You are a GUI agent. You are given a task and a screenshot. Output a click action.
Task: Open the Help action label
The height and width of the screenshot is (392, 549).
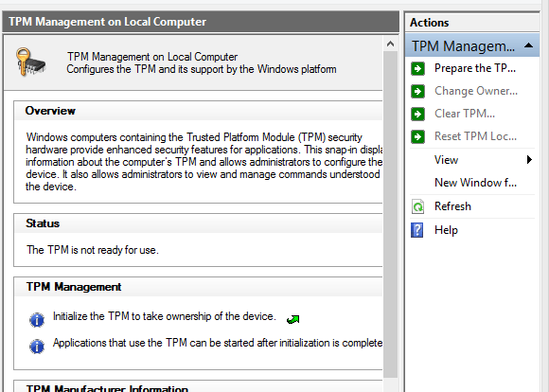pyautogui.click(x=446, y=230)
